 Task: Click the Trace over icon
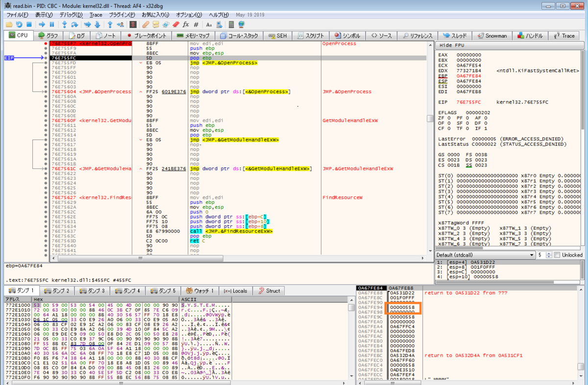97,24
